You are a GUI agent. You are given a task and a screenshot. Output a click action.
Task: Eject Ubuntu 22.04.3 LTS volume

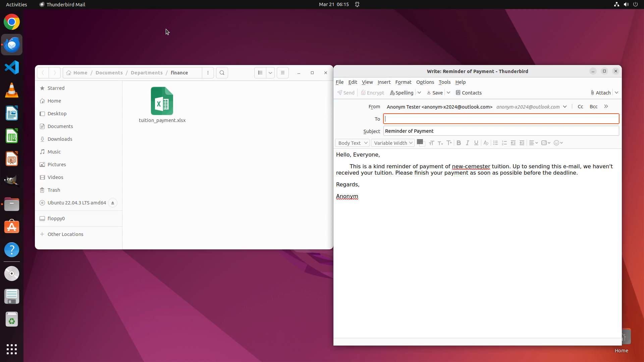(113, 203)
